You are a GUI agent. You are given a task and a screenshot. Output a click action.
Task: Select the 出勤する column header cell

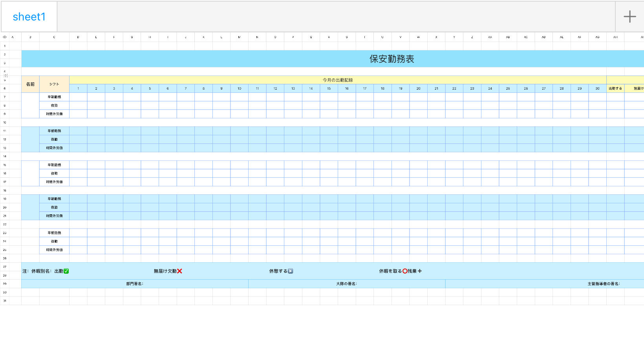pos(615,88)
